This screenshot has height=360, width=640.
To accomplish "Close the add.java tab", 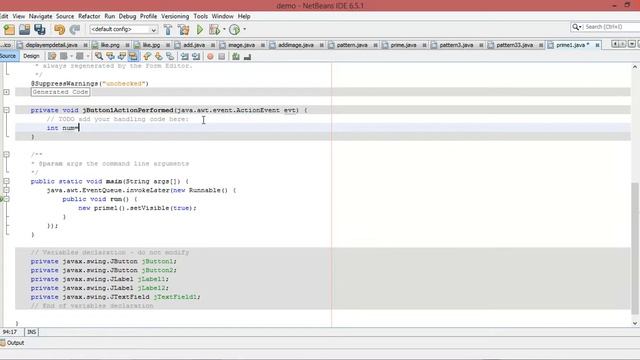I will tap(213, 45).
